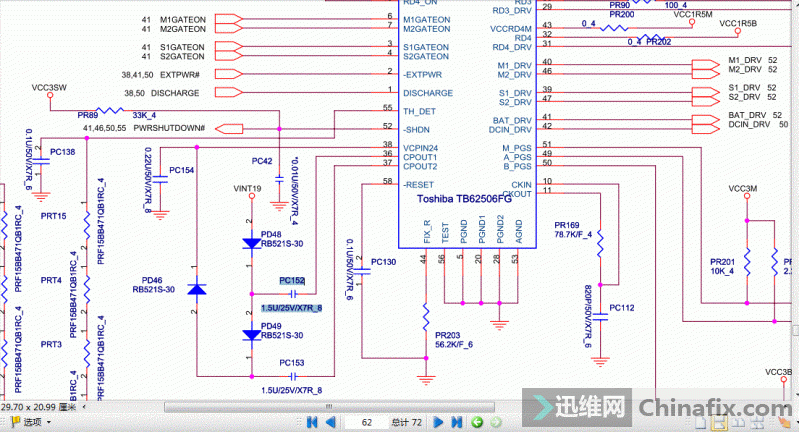Click the VCC3SW net label
Viewport: 799px width, 432px height.
point(49,88)
